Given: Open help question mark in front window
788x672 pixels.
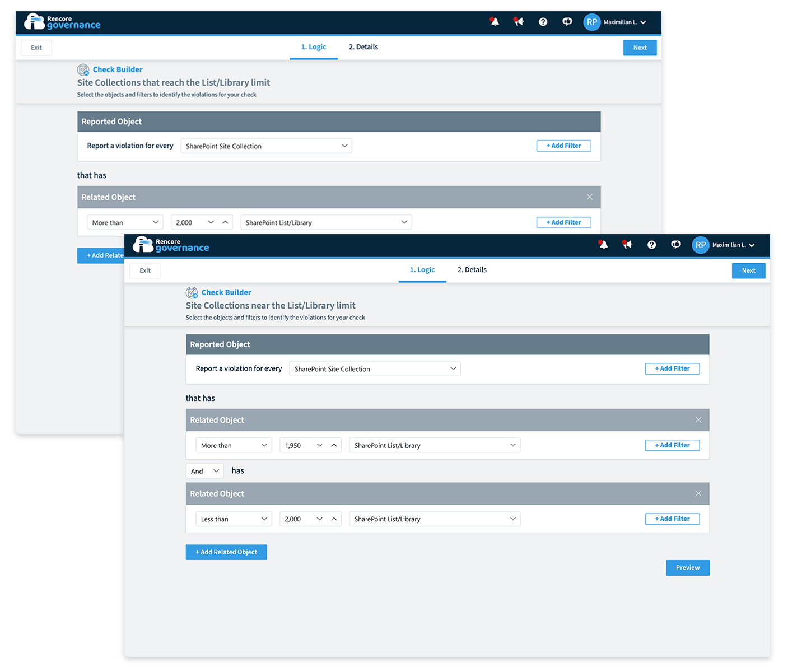Looking at the screenshot, I should (651, 245).
